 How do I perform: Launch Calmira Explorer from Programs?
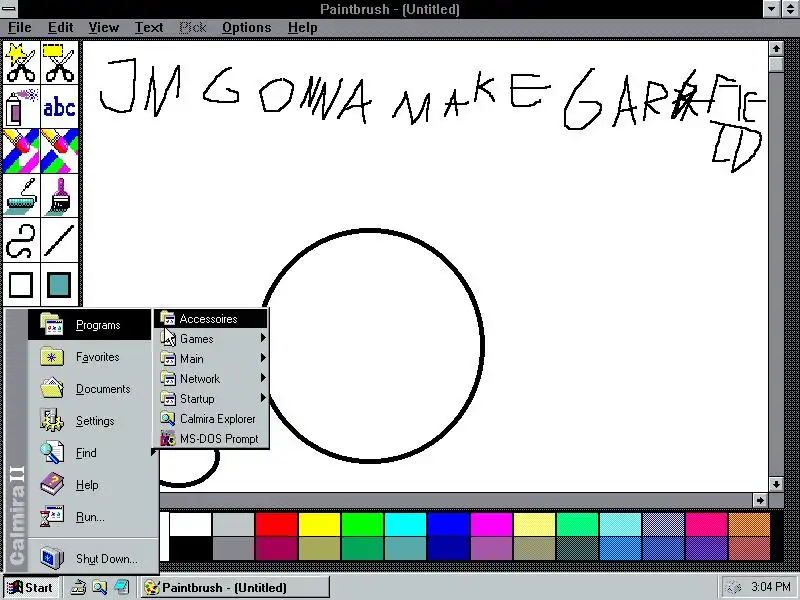pyautogui.click(x=211, y=419)
